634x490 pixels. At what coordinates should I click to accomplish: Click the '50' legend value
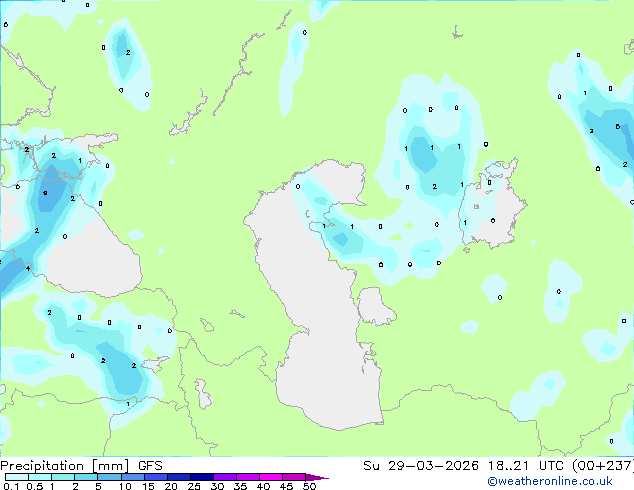coord(309,486)
